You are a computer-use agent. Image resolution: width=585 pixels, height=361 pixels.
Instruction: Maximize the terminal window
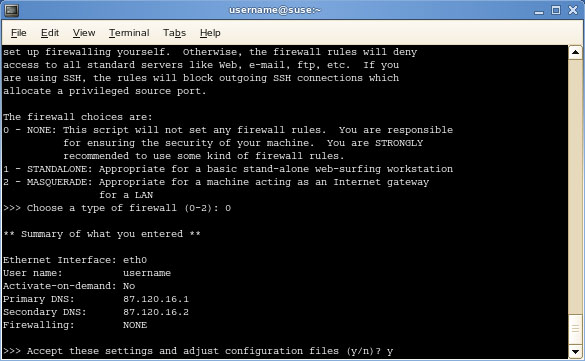pos(556,10)
